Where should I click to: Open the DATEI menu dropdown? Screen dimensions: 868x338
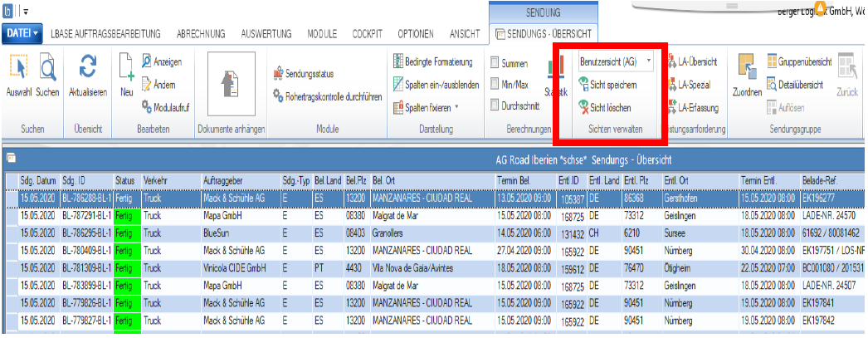click(22, 34)
